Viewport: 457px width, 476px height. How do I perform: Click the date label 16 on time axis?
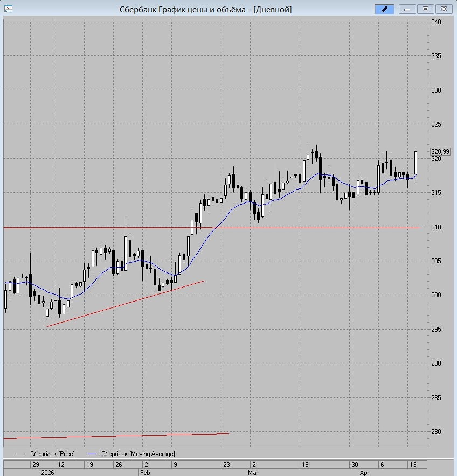[305, 465]
